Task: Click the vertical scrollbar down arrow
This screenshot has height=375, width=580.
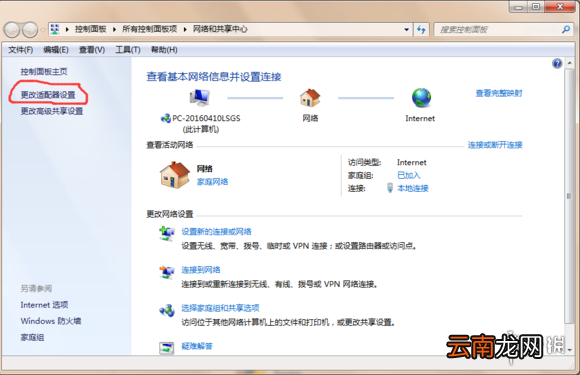Action: click(569, 349)
